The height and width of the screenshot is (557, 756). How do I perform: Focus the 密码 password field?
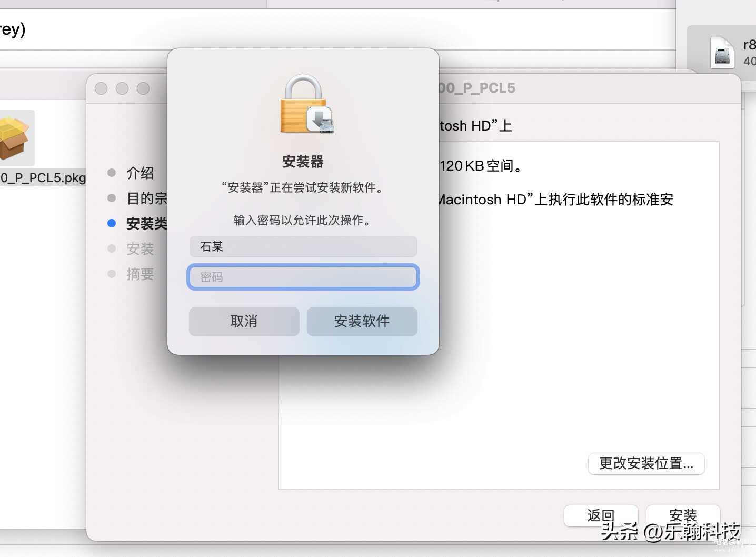click(303, 277)
